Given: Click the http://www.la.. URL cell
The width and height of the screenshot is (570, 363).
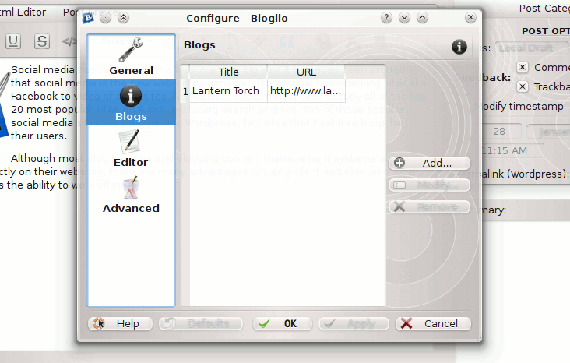Looking at the screenshot, I should click(305, 91).
